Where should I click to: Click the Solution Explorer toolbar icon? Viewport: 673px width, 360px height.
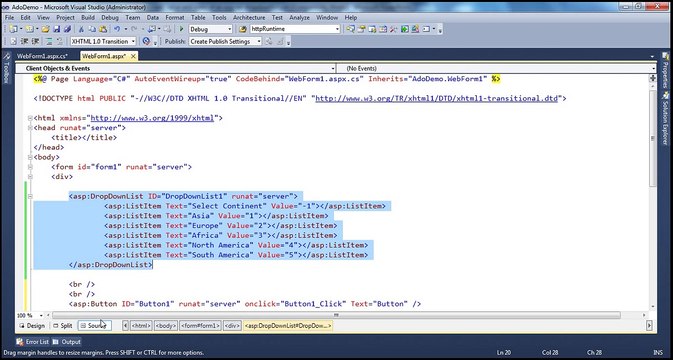350,29
